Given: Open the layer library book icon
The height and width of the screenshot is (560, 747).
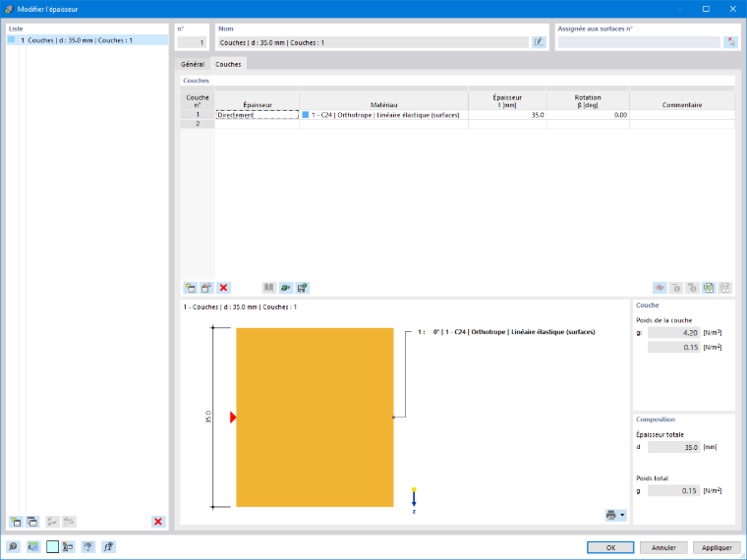Looking at the screenshot, I should [x=268, y=288].
